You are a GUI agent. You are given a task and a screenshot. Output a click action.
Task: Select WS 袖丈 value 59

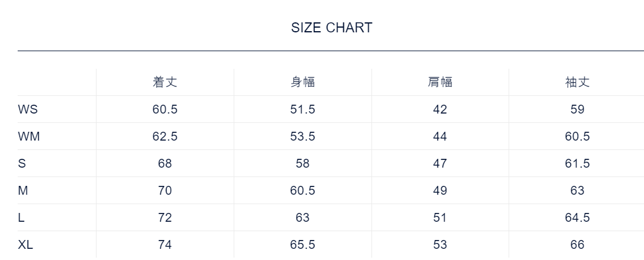point(577,109)
